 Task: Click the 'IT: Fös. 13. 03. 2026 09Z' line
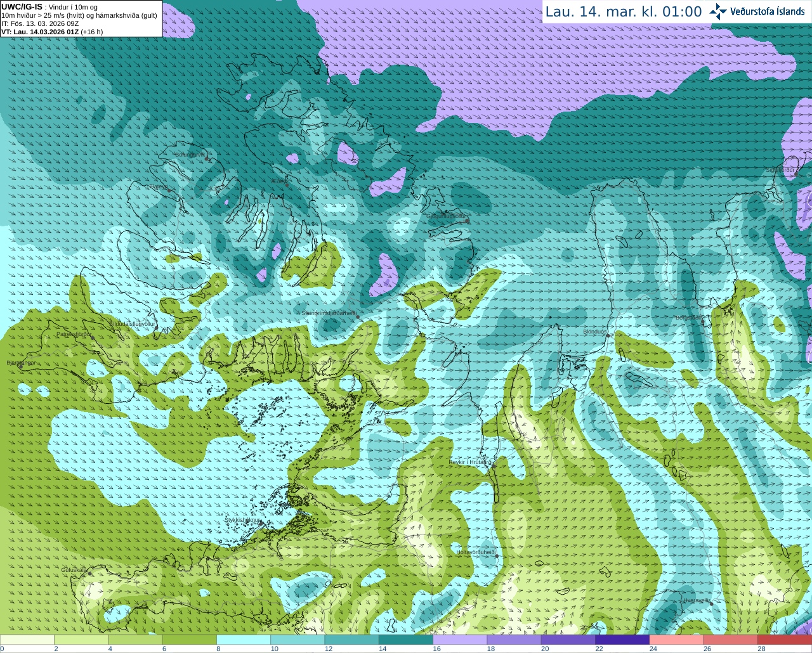click(x=40, y=23)
